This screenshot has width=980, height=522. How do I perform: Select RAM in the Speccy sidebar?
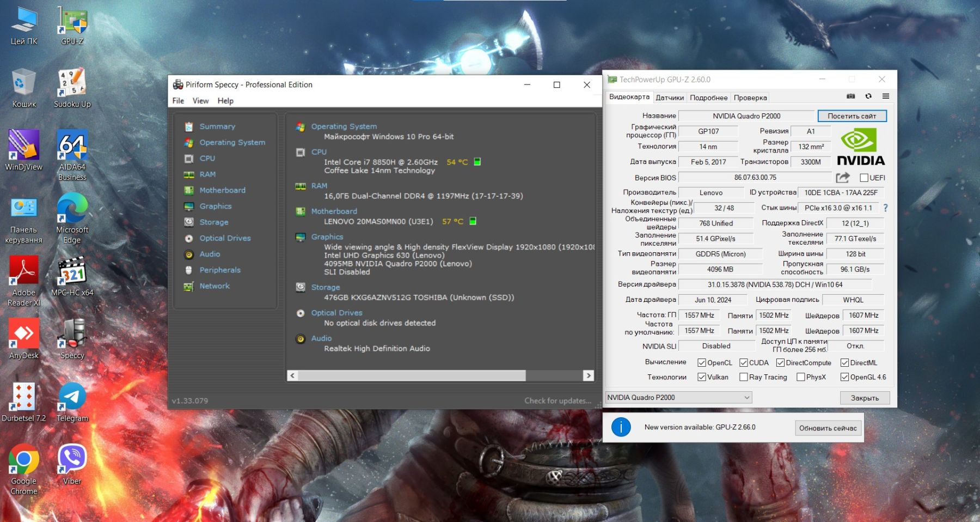(x=207, y=174)
